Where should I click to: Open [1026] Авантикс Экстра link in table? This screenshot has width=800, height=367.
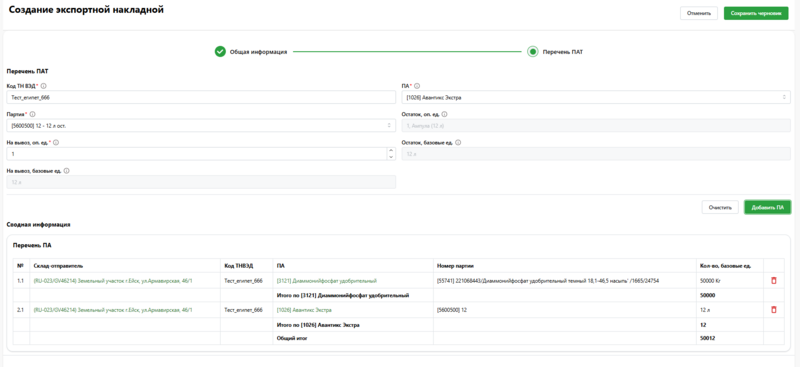pos(305,310)
